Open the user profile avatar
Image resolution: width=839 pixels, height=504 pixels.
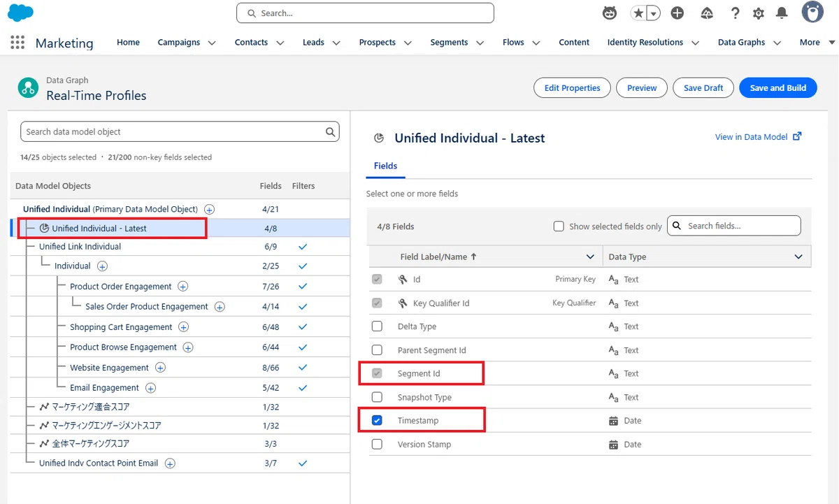click(812, 12)
